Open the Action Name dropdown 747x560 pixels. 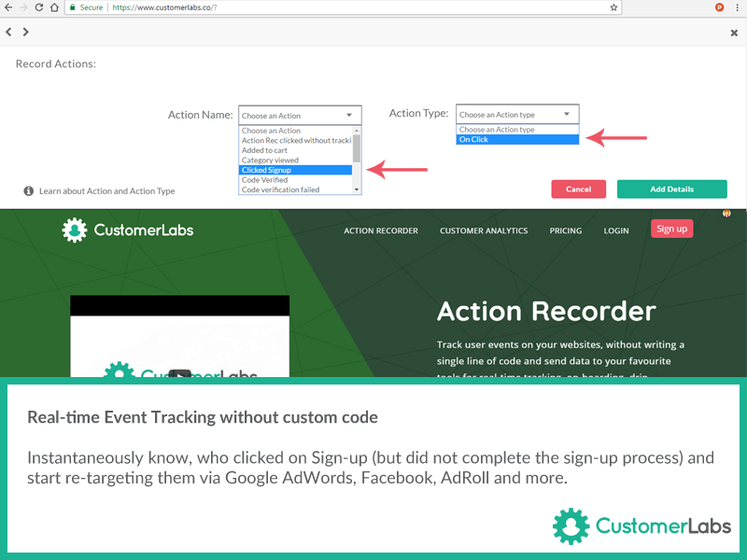tap(300, 115)
